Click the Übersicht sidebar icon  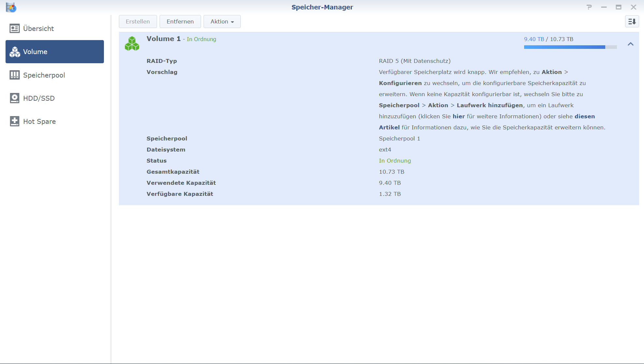(14, 29)
